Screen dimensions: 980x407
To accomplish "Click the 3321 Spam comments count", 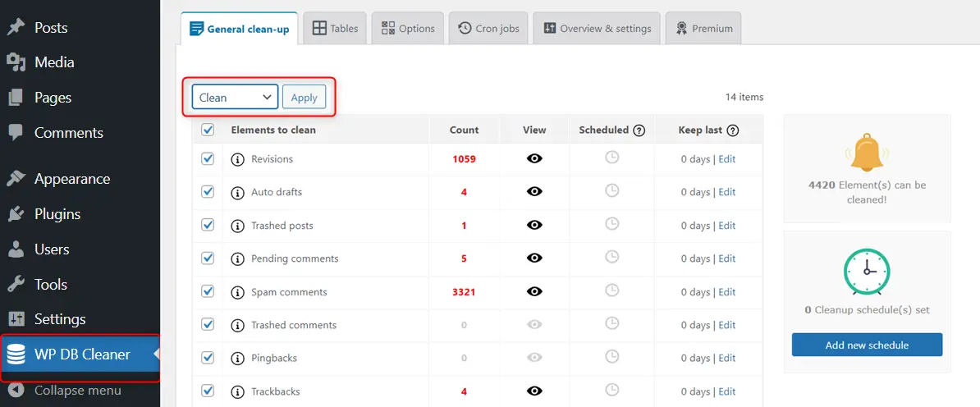I will (x=464, y=291).
